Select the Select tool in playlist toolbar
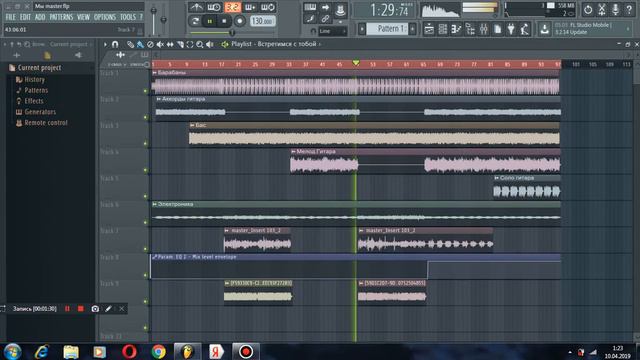The width and height of the screenshot is (640, 360). tap(190, 44)
